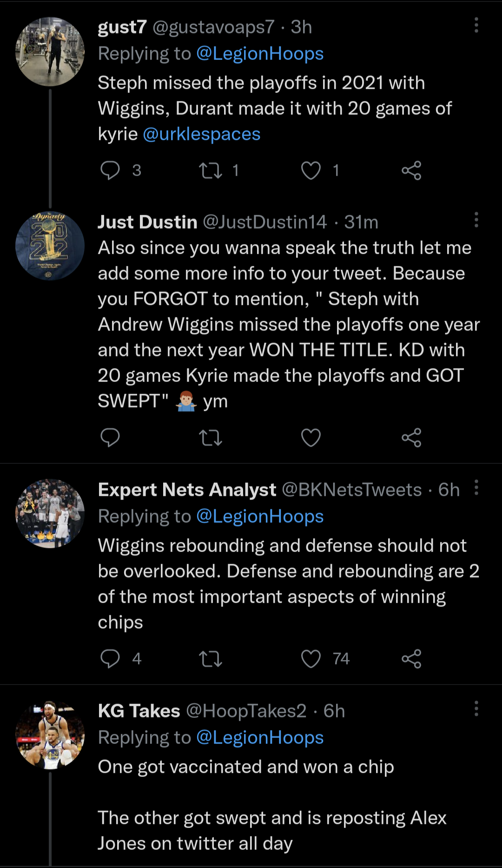502x868 pixels.
Task: Retweet gust7's tweet about Steph
Action: tap(211, 171)
